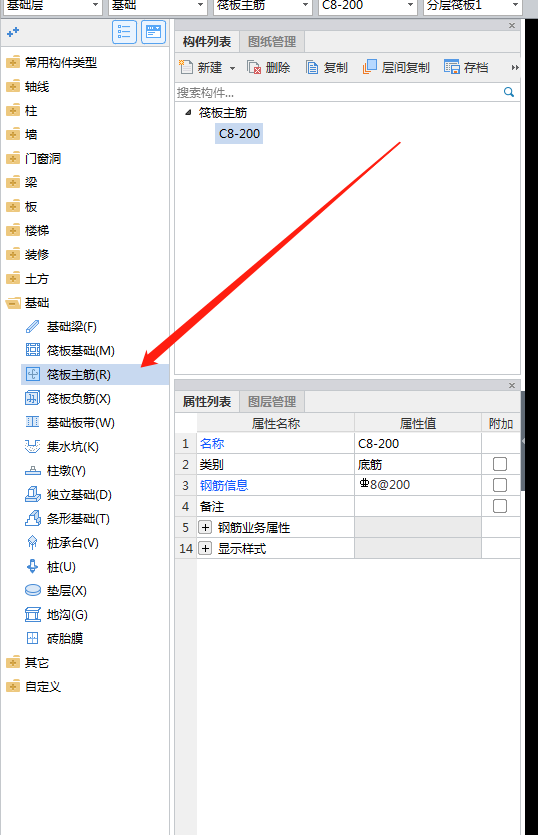This screenshot has height=835, width=538.
Task: Switch to 构件列表 tab
Action: click(x=207, y=42)
